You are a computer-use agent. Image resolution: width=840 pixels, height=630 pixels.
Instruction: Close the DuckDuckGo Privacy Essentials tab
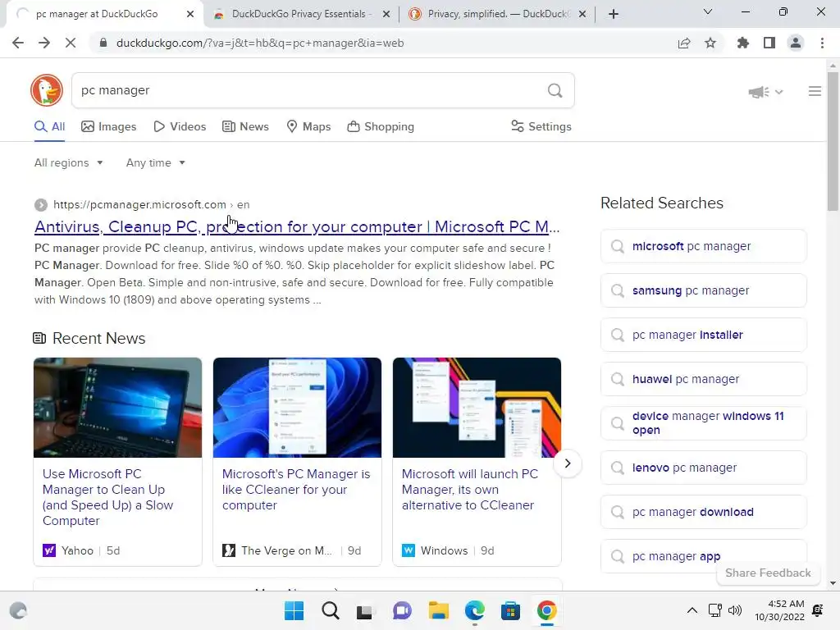pyautogui.click(x=386, y=15)
